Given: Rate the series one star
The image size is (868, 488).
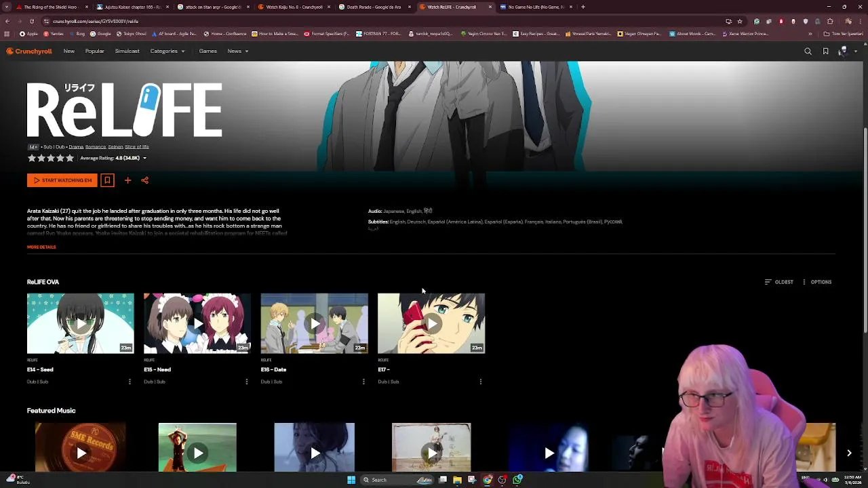Looking at the screenshot, I should pos(31,158).
